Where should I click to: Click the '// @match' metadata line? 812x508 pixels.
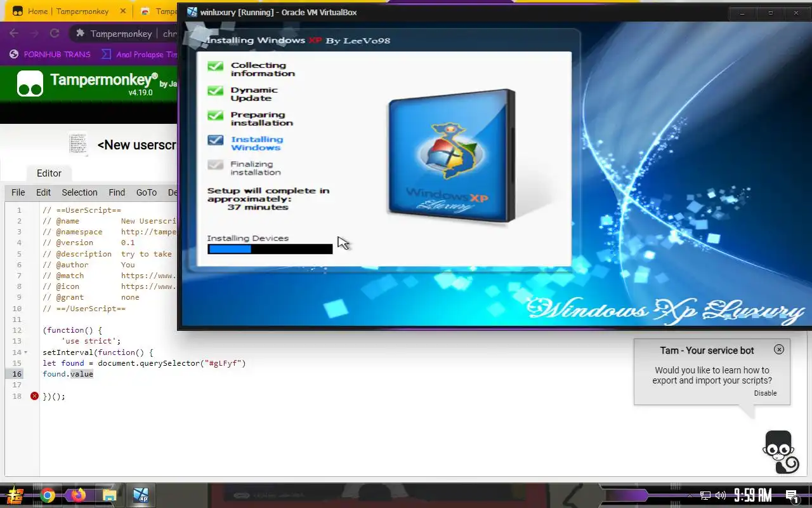(x=109, y=276)
